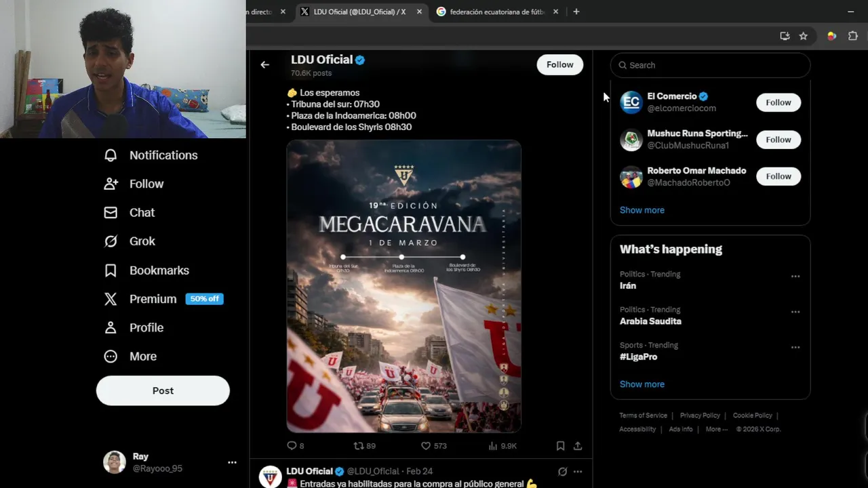
Task: Click the Chat envelope icon in sidebar
Action: pos(111,213)
